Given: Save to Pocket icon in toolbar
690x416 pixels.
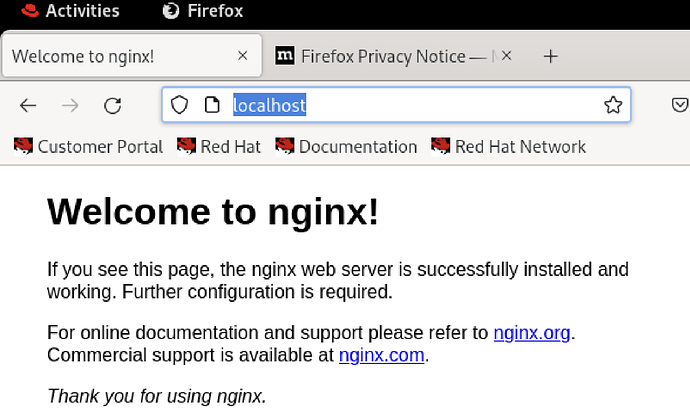Looking at the screenshot, I should [680, 105].
